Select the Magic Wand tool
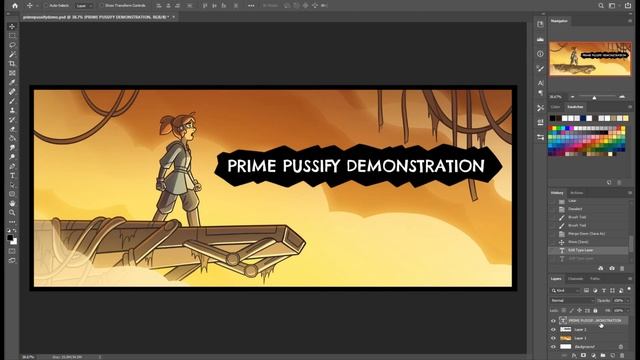The height and width of the screenshot is (360, 640). (12, 54)
